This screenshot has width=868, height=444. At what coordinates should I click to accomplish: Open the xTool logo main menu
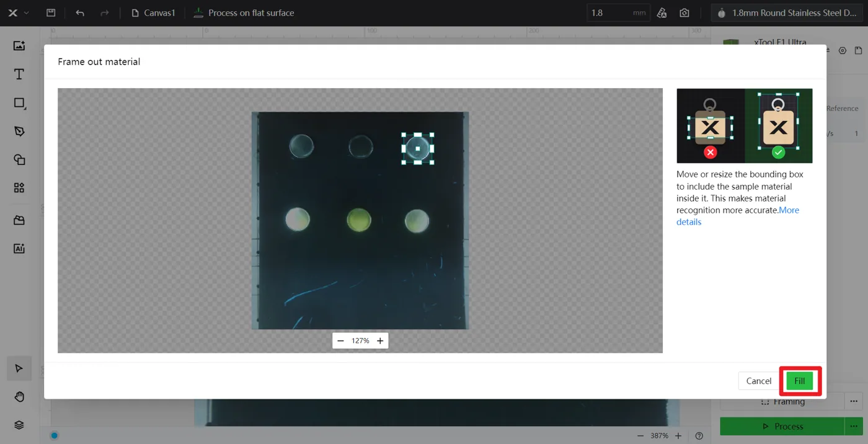(12, 13)
